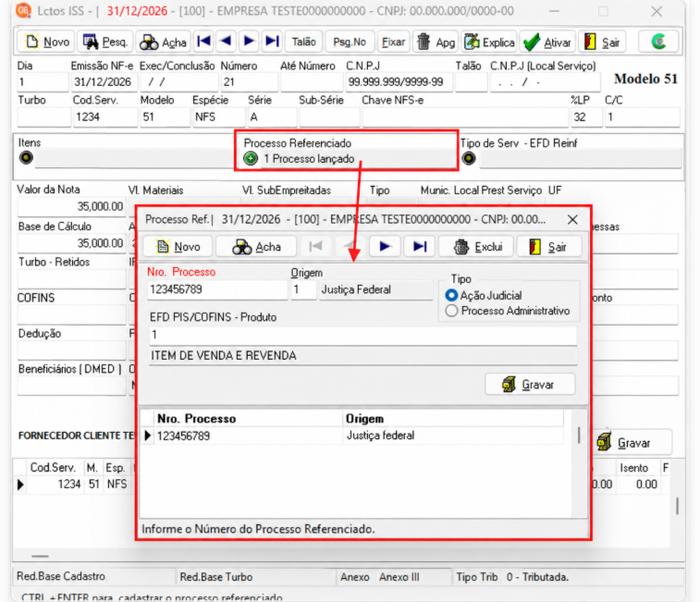Click Novo in the Processo Ref. dialog

[178, 247]
